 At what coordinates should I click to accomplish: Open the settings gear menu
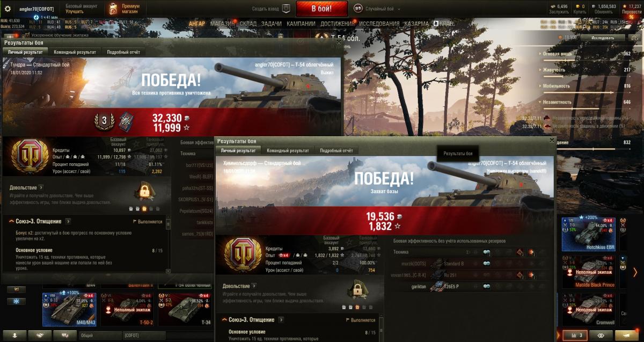click(8, 9)
